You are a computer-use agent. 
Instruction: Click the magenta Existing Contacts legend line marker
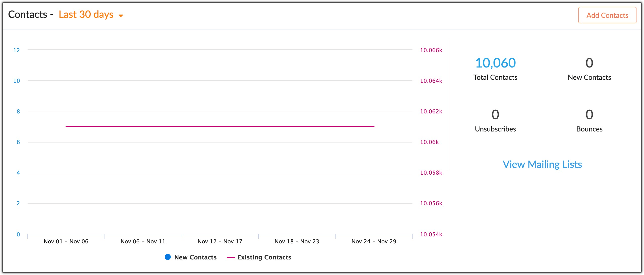coord(231,257)
